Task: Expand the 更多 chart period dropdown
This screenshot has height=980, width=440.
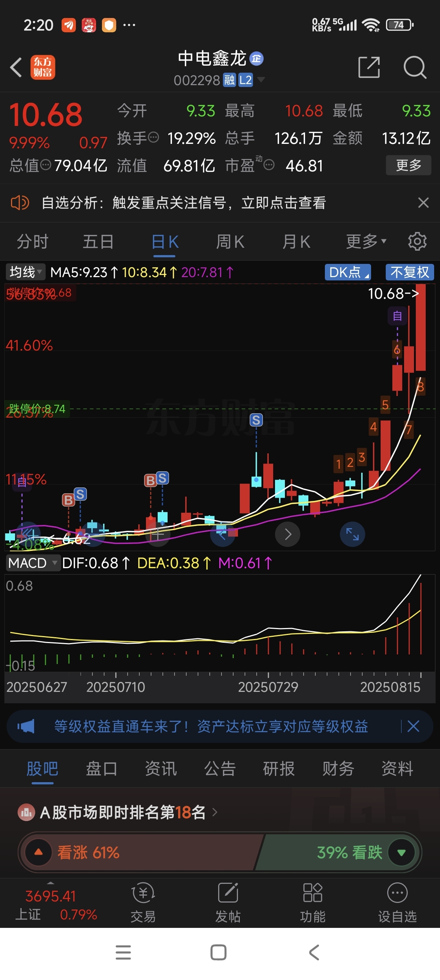Action: pos(366,241)
